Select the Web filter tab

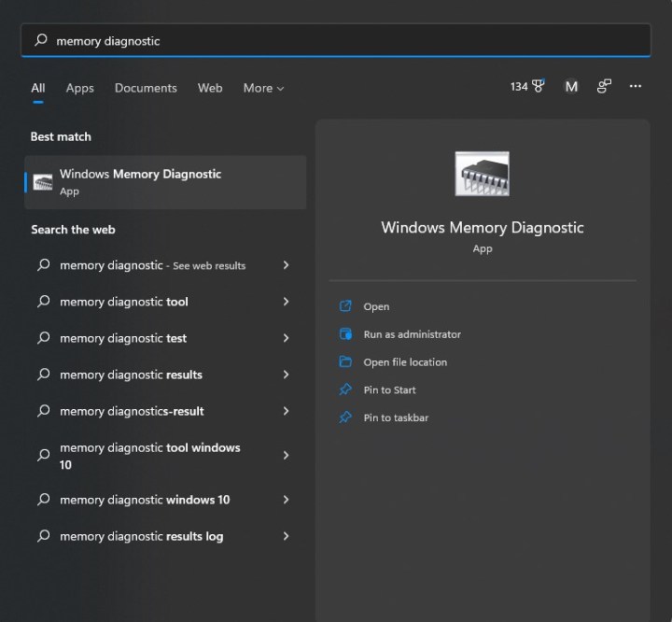210,88
